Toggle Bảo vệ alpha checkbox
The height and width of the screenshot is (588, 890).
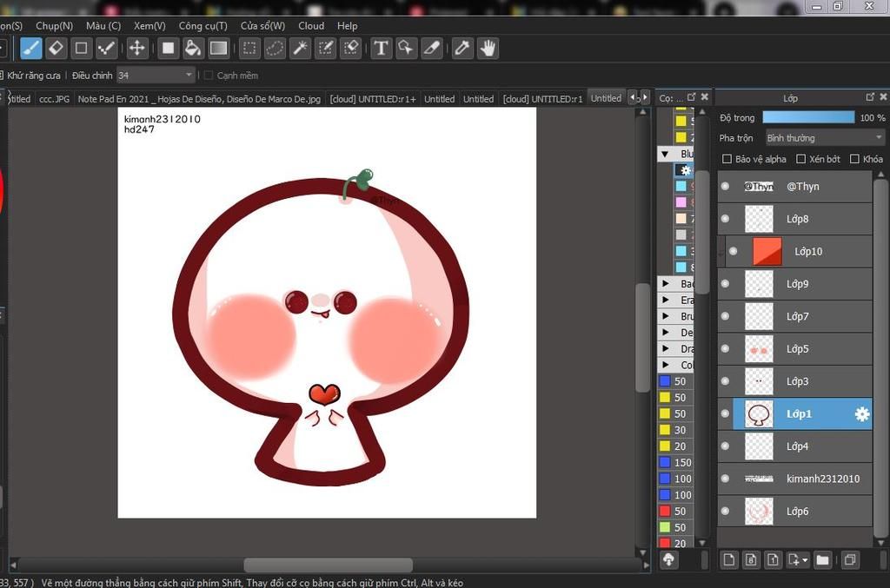[727, 159]
